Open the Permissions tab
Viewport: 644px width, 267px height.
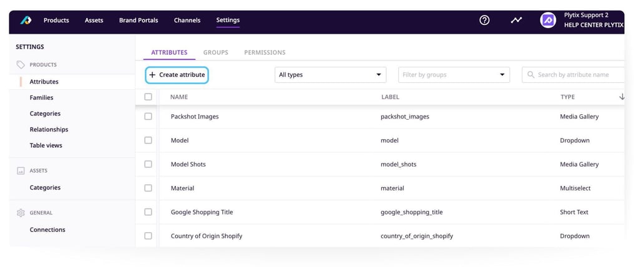[265, 52]
